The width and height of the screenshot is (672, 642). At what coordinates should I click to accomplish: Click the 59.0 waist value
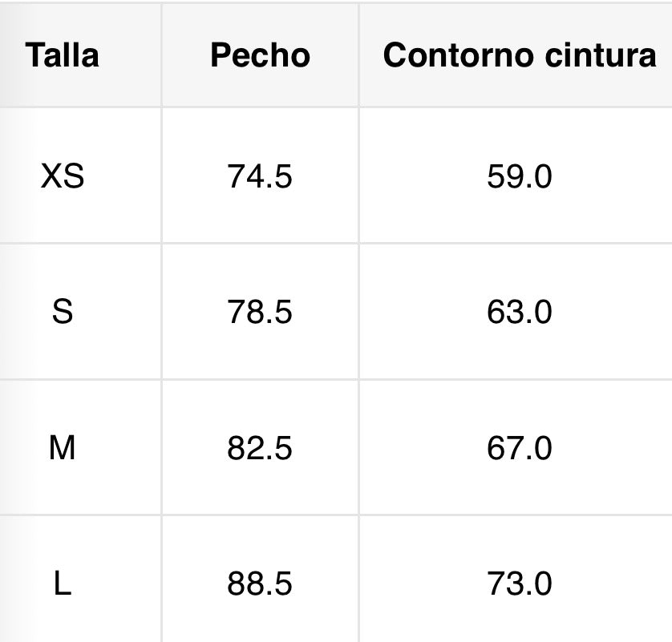coord(519,176)
